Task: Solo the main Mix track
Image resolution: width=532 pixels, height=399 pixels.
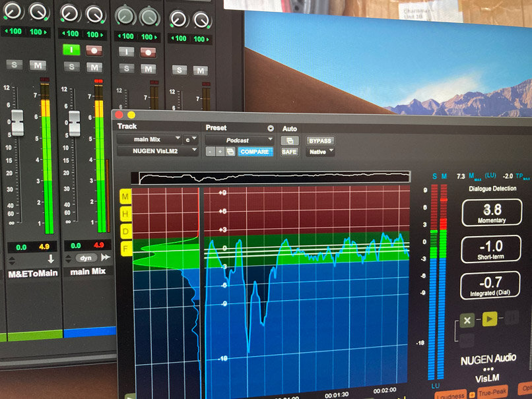Action: (x=71, y=67)
